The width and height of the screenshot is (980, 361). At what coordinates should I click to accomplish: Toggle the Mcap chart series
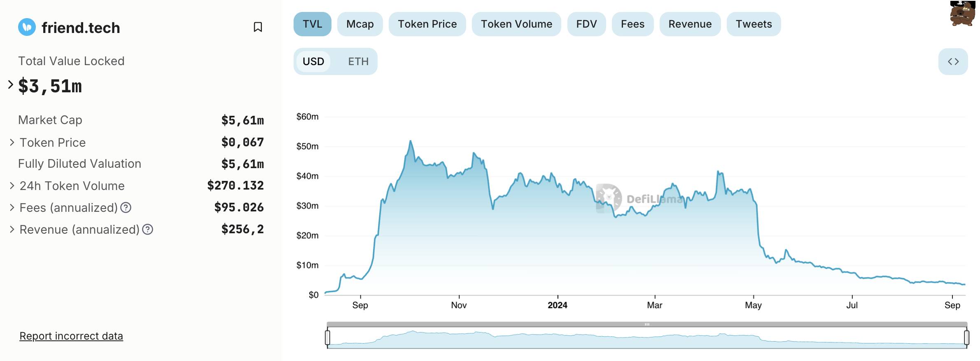(x=360, y=24)
